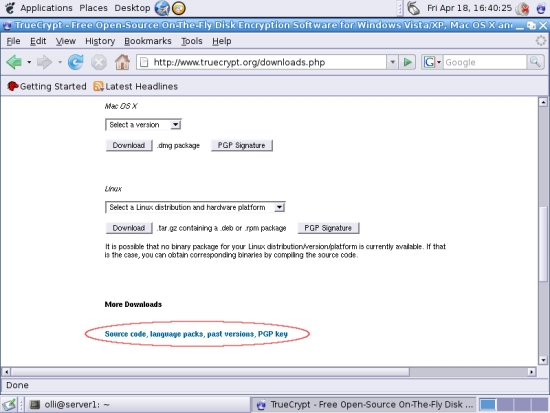Click the Mac OS X PGP Signature button

point(241,145)
